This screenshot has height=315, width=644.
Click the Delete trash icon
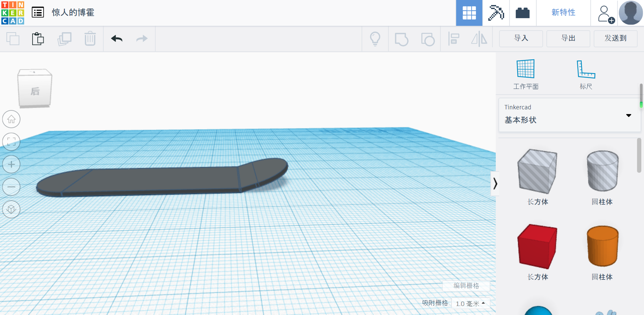tap(90, 39)
